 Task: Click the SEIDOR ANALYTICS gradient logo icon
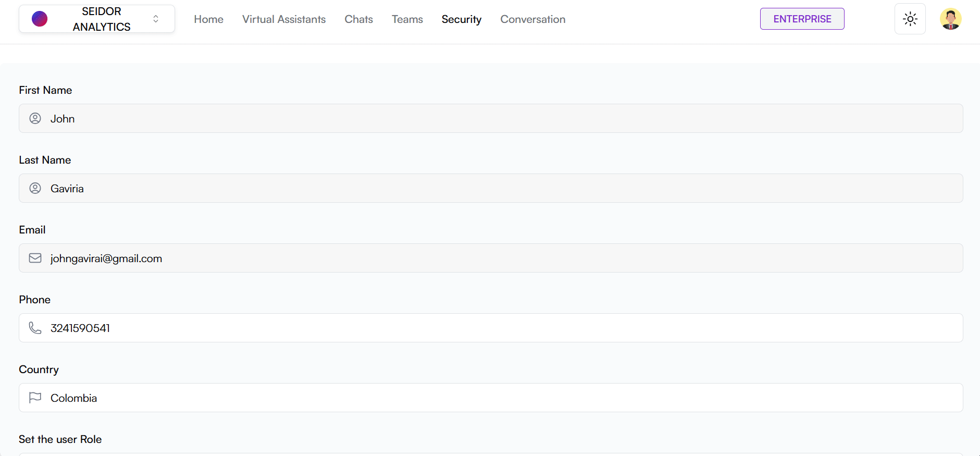[40, 19]
